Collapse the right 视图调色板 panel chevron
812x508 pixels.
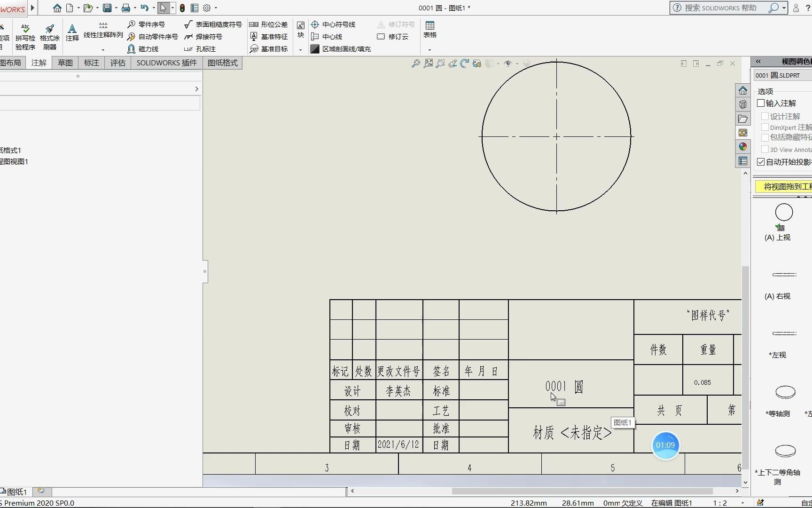(757, 62)
